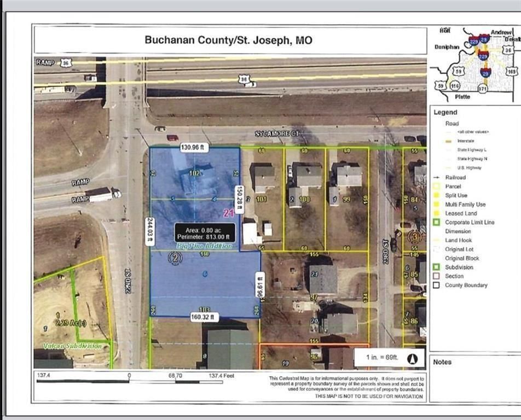Click the Route 169 marker in locator map
521x420 pixels.
[x=512, y=72]
